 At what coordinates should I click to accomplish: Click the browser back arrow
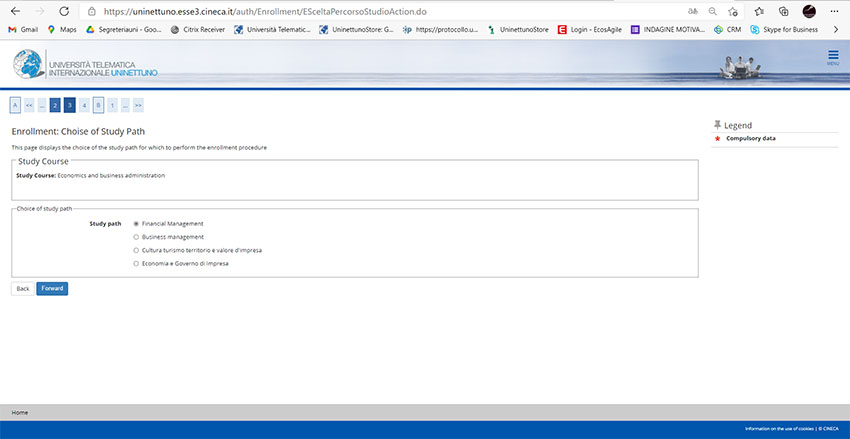[x=14, y=11]
